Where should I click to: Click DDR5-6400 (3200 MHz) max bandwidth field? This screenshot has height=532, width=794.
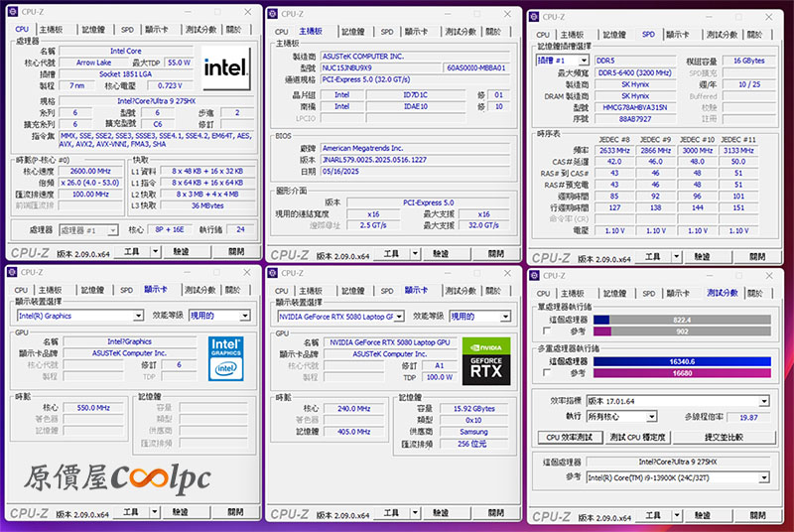coord(635,72)
